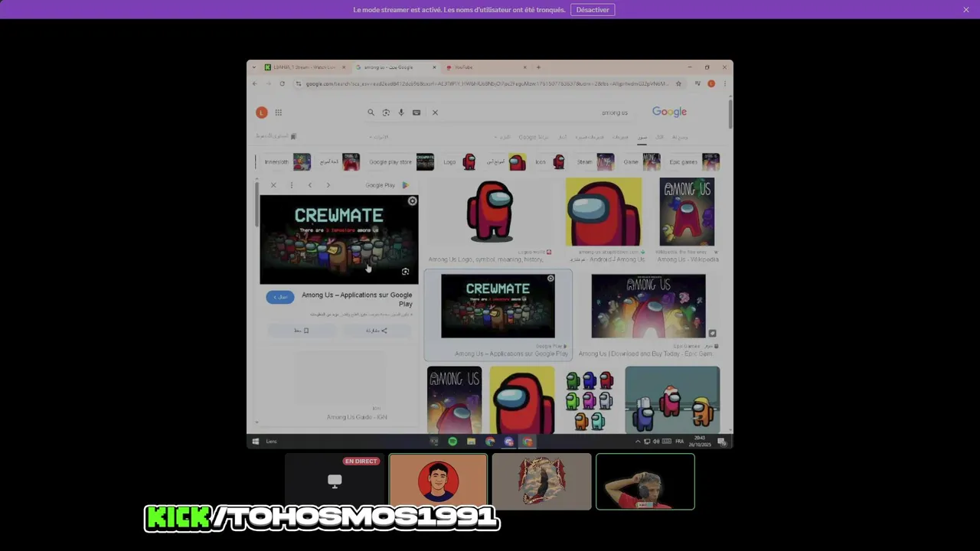980x551 pixels.
Task: Start voice search with microphone icon
Action: (401, 112)
